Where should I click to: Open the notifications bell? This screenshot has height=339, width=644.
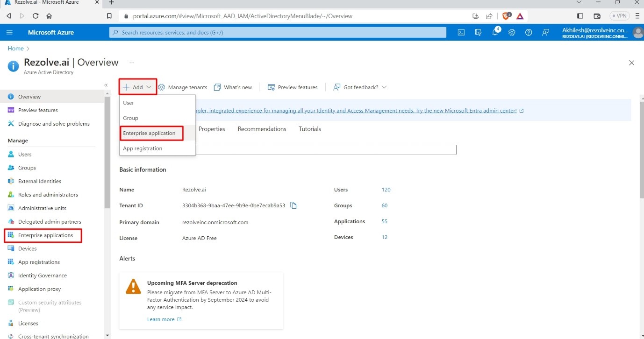click(495, 32)
